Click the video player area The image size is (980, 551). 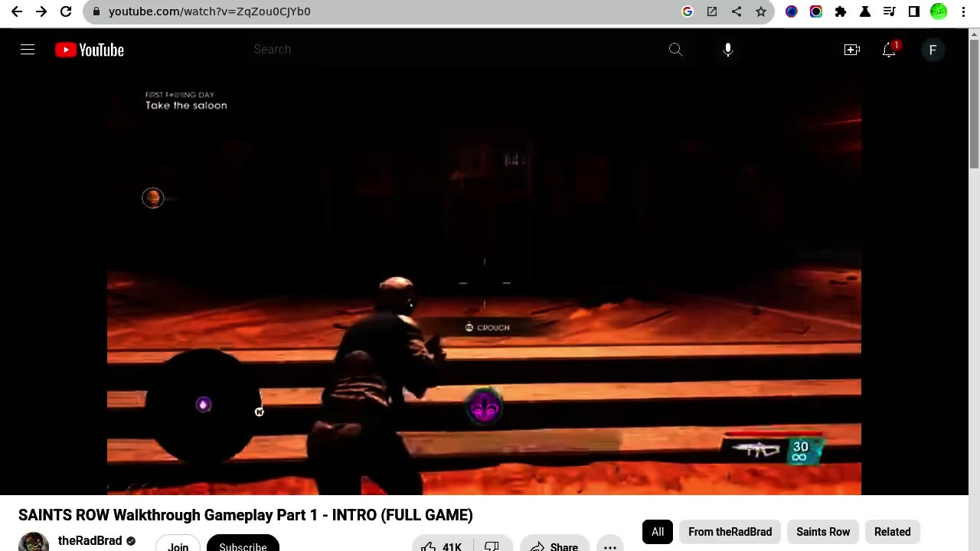click(484, 283)
